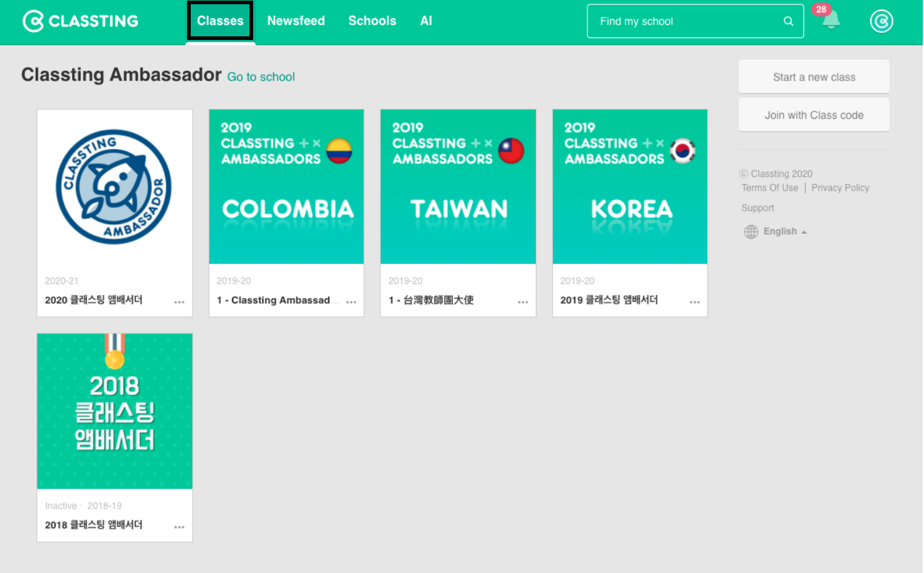The width and height of the screenshot is (924, 573).
Task: Click the Classting logo in header
Action: click(x=81, y=21)
